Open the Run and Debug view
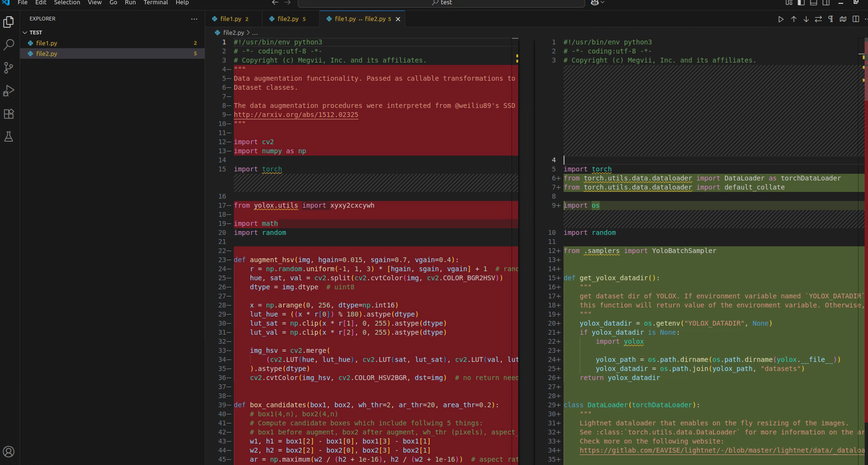The height and width of the screenshot is (465, 868). [9, 91]
